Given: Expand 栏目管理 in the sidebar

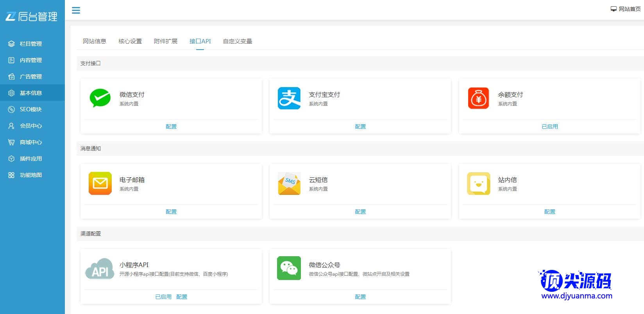Looking at the screenshot, I should pos(31,44).
